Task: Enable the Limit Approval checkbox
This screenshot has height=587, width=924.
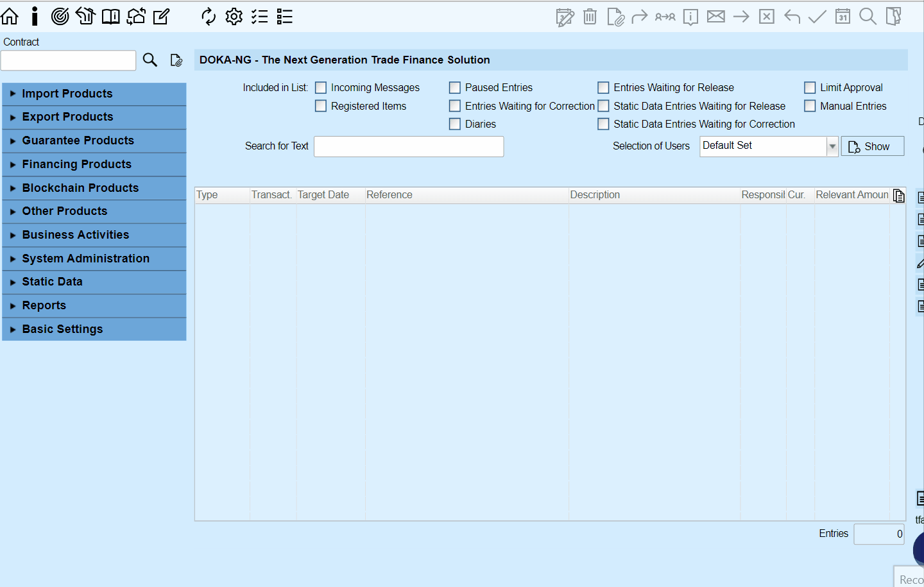Action: click(x=810, y=87)
